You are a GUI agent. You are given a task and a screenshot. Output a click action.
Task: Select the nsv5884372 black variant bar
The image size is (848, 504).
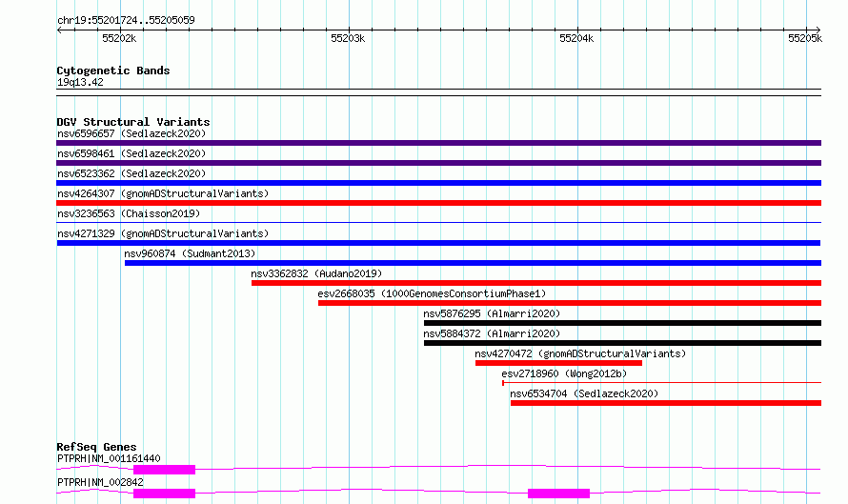coord(622,343)
